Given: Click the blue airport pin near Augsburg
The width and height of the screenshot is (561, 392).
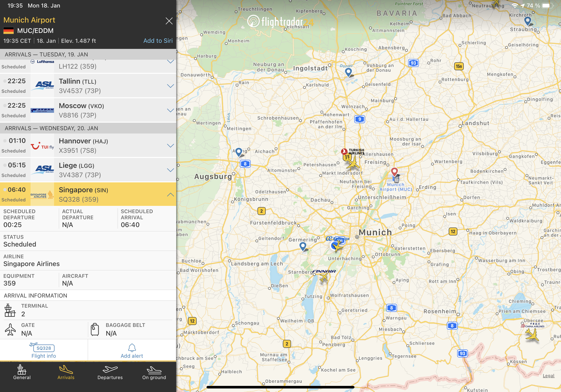Looking at the screenshot, I should point(238,152).
